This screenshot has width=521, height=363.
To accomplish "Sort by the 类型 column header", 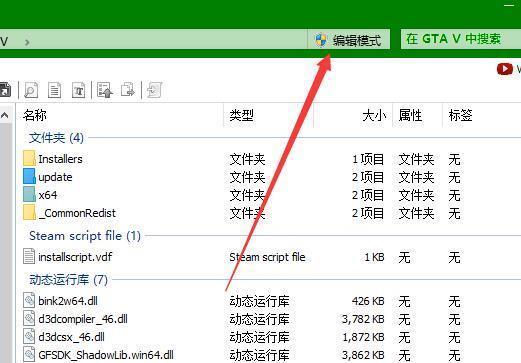I will (x=241, y=115).
